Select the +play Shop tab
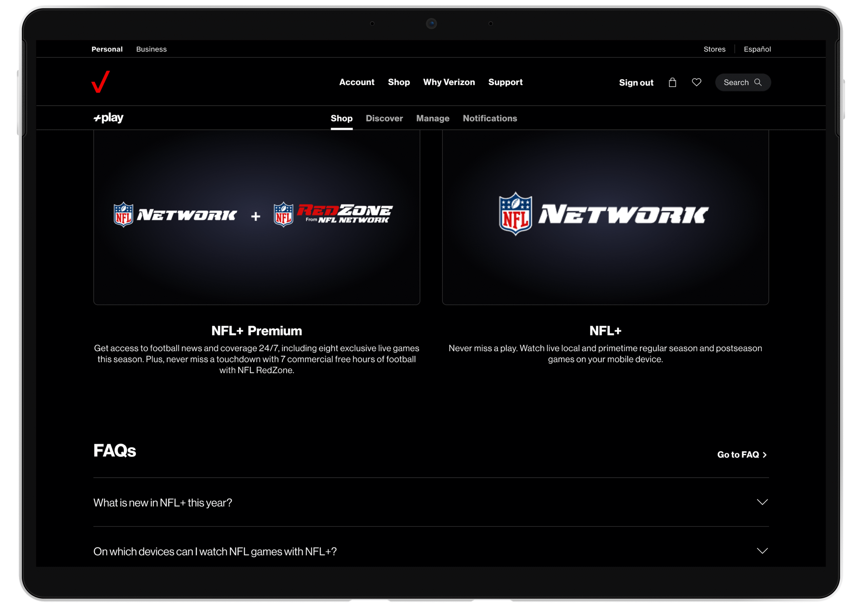Image resolution: width=868 pixels, height=603 pixels. pyautogui.click(x=341, y=118)
